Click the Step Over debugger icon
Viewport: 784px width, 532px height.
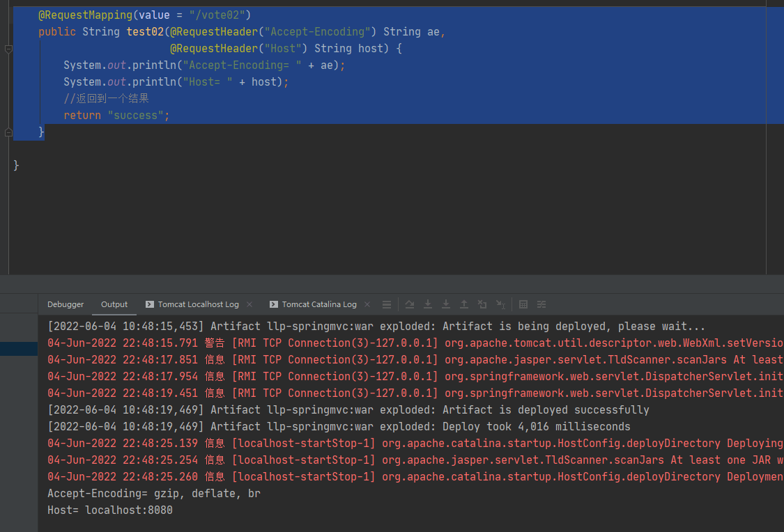[410, 304]
